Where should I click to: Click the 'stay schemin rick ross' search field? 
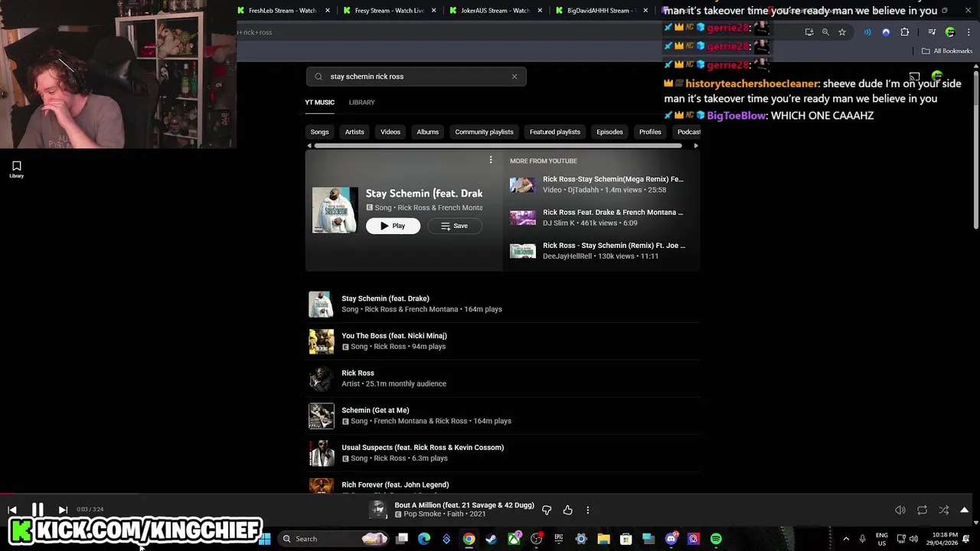tap(416, 77)
